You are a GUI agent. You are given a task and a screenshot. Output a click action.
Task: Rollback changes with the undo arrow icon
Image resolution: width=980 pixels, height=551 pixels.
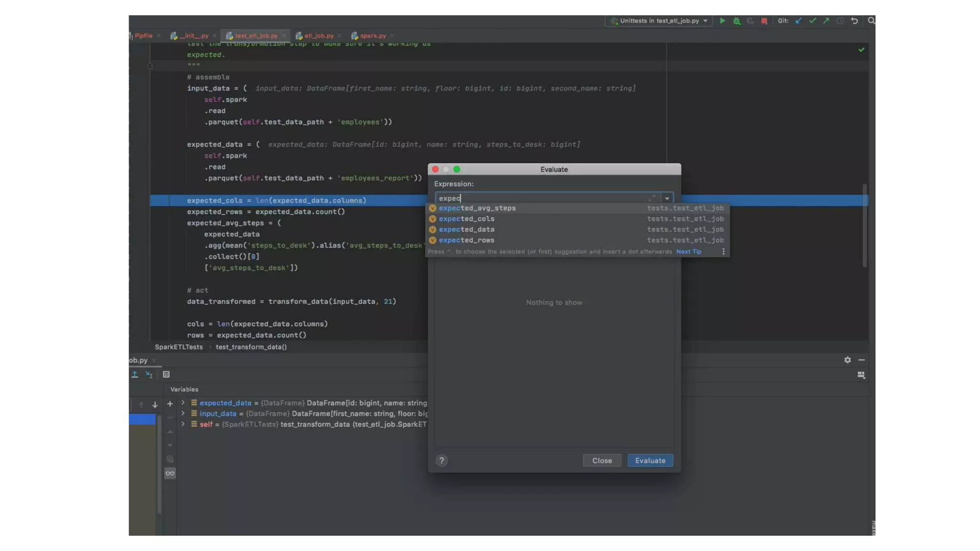coord(854,21)
